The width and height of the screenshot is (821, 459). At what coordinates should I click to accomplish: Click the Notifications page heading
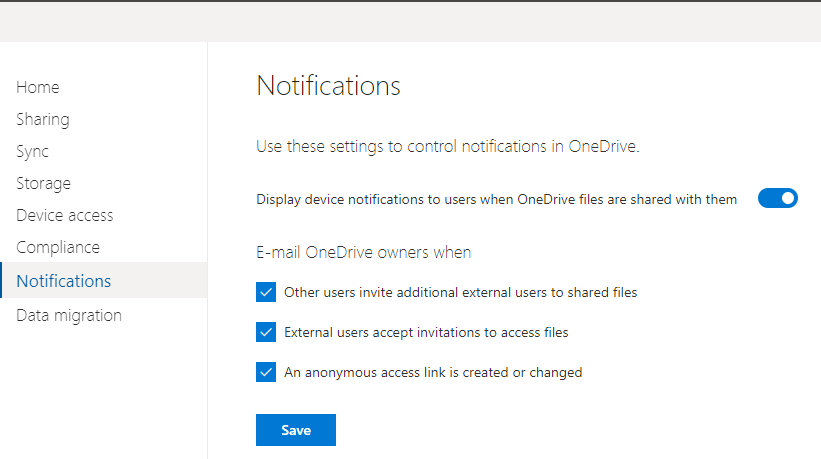pyautogui.click(x=328, y=86)
